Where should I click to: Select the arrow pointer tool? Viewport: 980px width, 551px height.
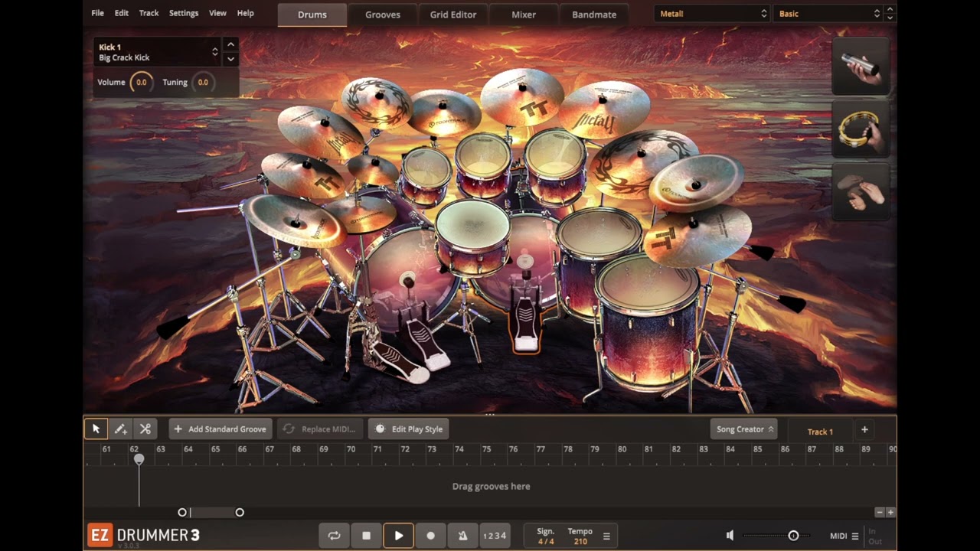pyautogui.click(x=96, y=429)
